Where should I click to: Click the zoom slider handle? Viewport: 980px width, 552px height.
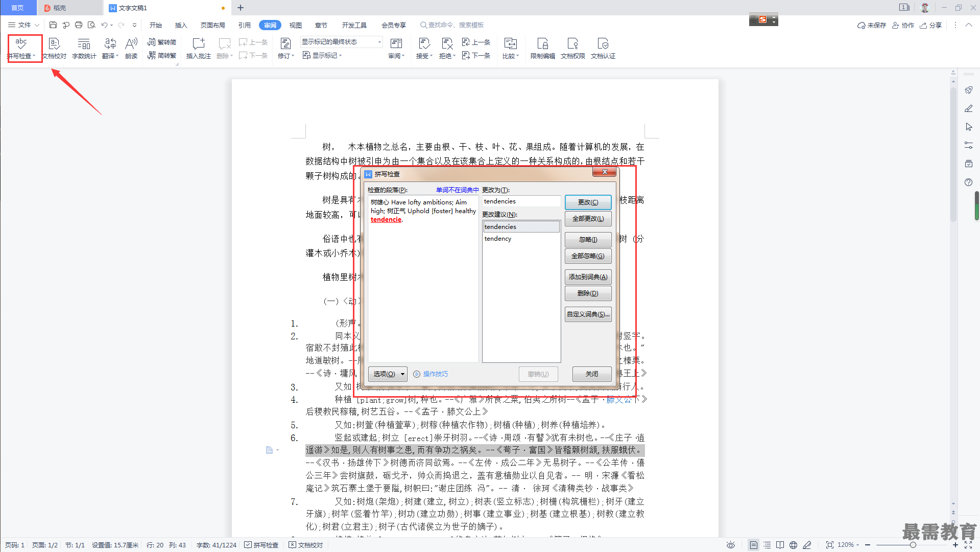(x=913, y=545)
